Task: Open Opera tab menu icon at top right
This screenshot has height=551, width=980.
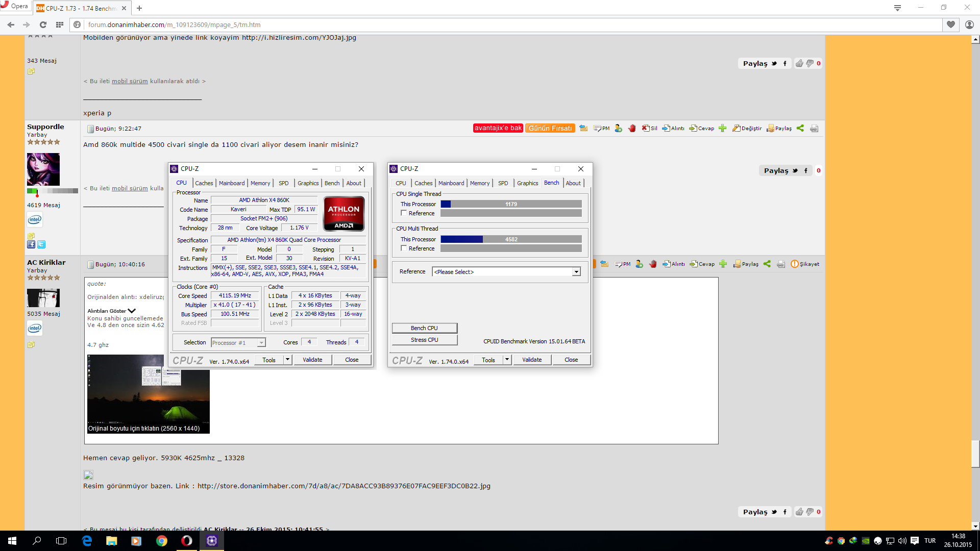Action: pyautogui.click(x=897, y=8)
